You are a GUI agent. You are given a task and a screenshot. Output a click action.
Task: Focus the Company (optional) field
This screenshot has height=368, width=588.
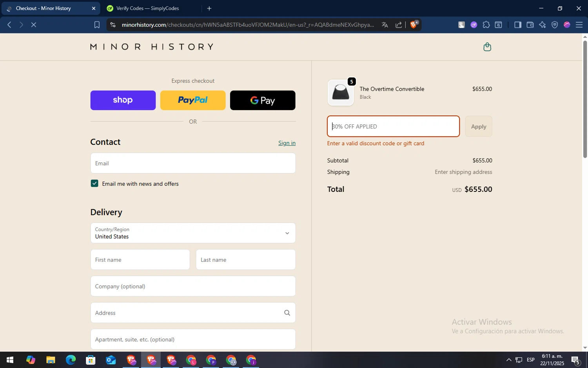193,286
